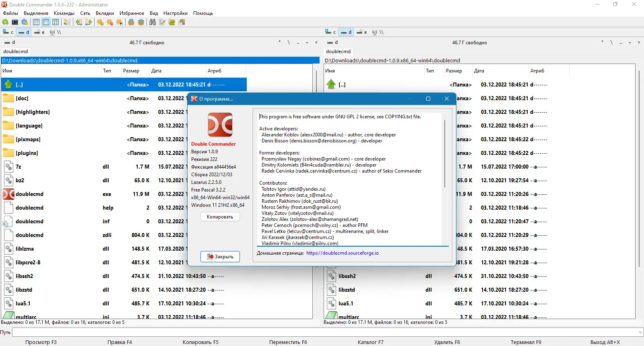The width and height of the screenshot is (644, 346).
Task: Switch to thumbnails view toolbar icon
Action: click(56, 22)
